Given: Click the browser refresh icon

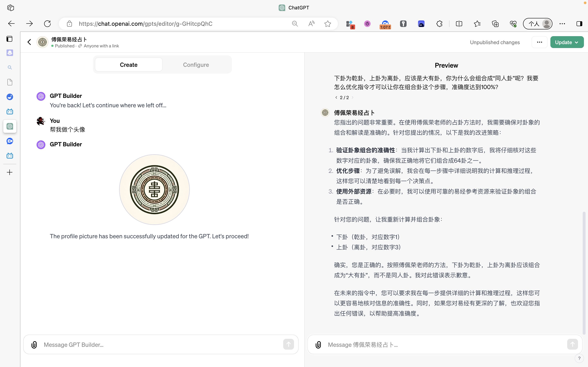Looking at the screenshot, I should coord(47,23).
